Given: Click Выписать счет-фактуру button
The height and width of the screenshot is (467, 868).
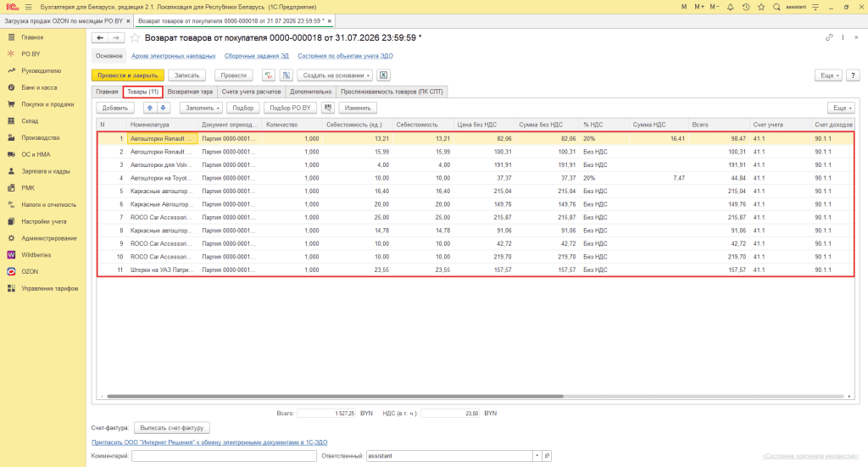Looking at the screenshot, I should pos(171,428).
